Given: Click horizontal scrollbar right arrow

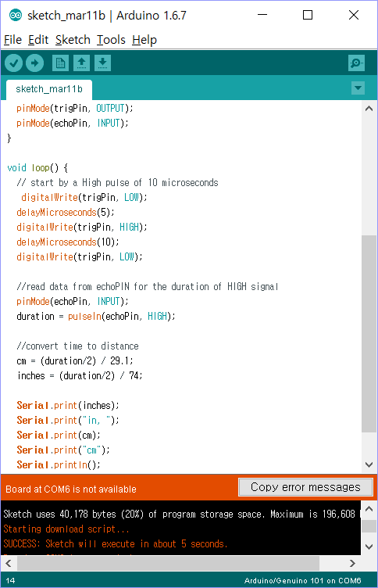Looking at the screenshot, I should (x=352, y=563).
